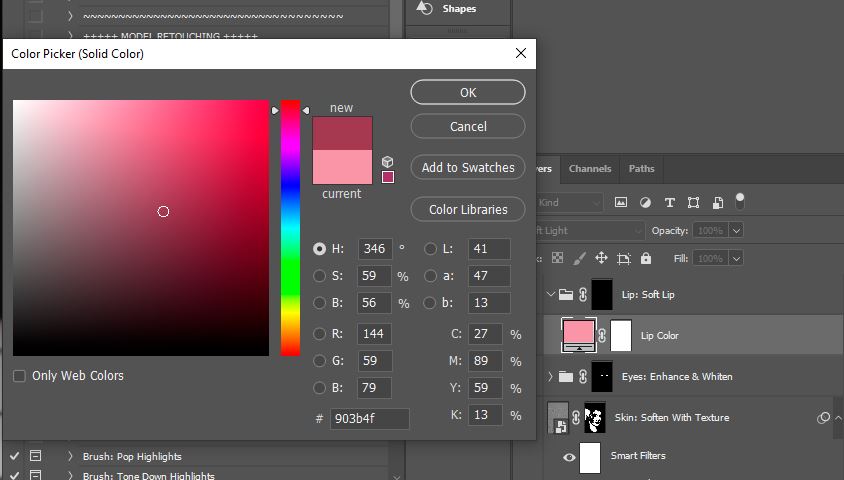Image resolution: width=844 pixels, height=480 pixels.
Task: Click the pixel layer filter icon
Action: pyautogui.click(x=621, y=203)
